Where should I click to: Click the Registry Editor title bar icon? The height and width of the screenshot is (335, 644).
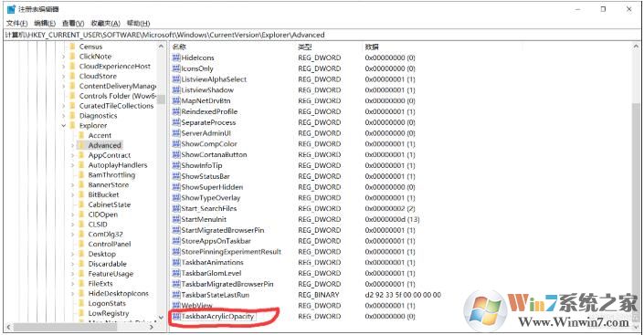click(11, 8)
